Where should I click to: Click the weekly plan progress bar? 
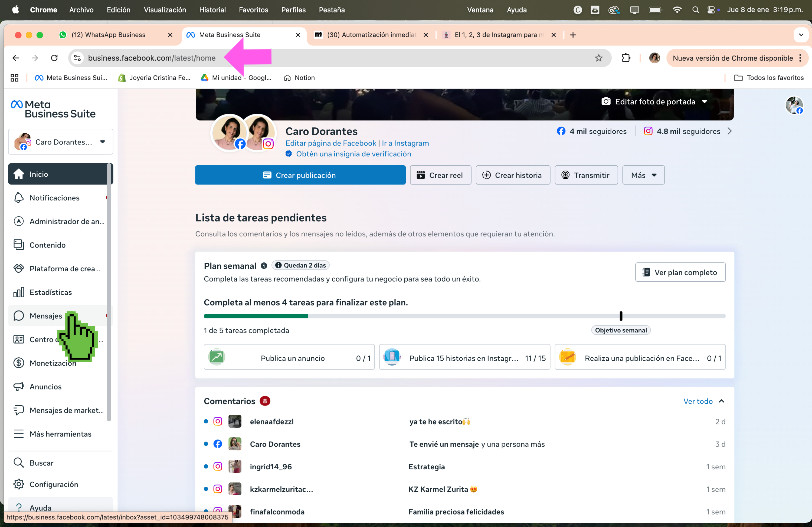(464, 316)
